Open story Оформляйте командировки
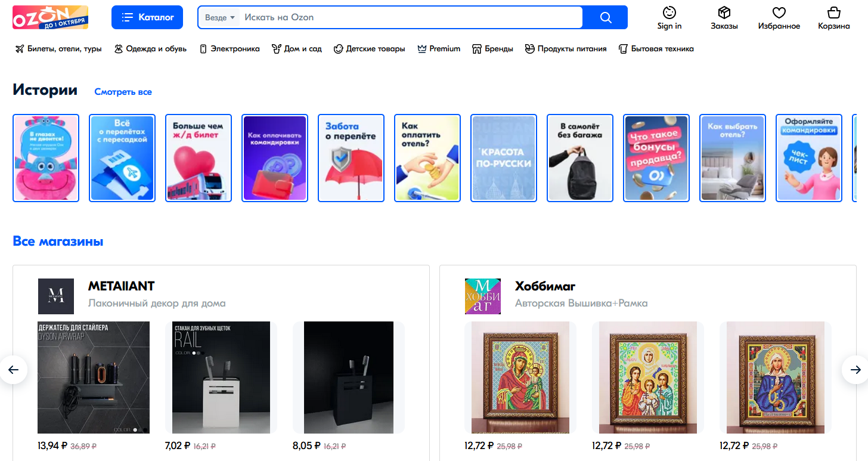 [x=809, y=158]
